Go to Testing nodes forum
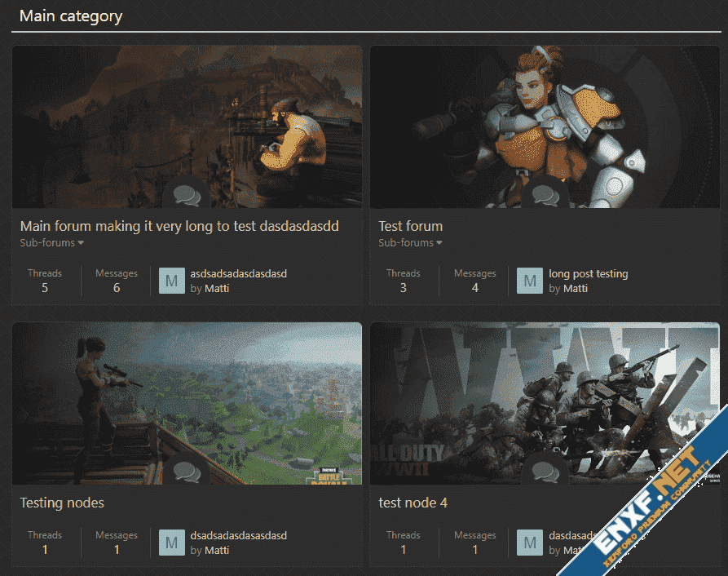The width and height of the screenshot is (728, 576). click(62, 503)
